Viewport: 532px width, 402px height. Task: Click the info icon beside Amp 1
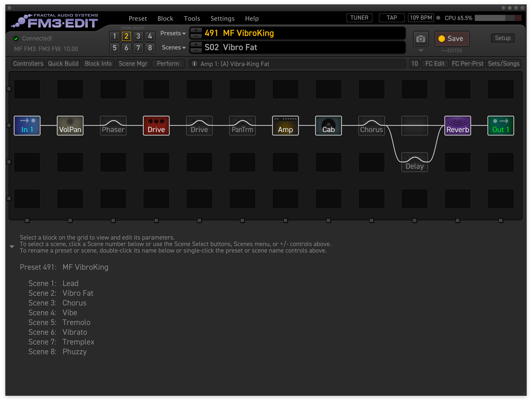(195, 64)
